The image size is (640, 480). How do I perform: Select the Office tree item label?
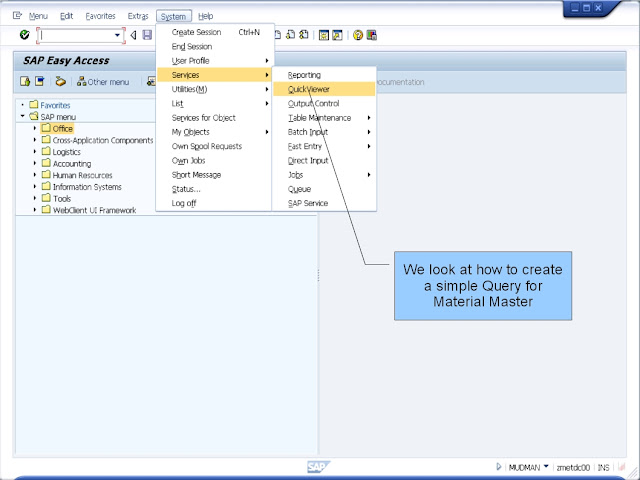pos(62,129)
